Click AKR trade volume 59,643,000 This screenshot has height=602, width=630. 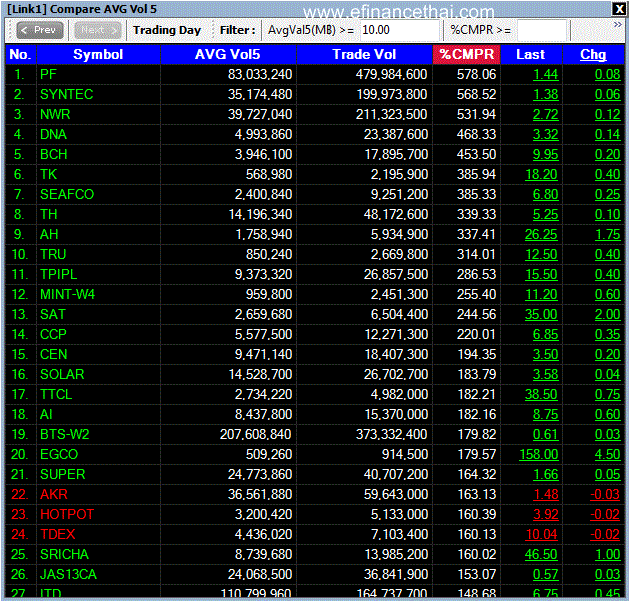point(395,495)
